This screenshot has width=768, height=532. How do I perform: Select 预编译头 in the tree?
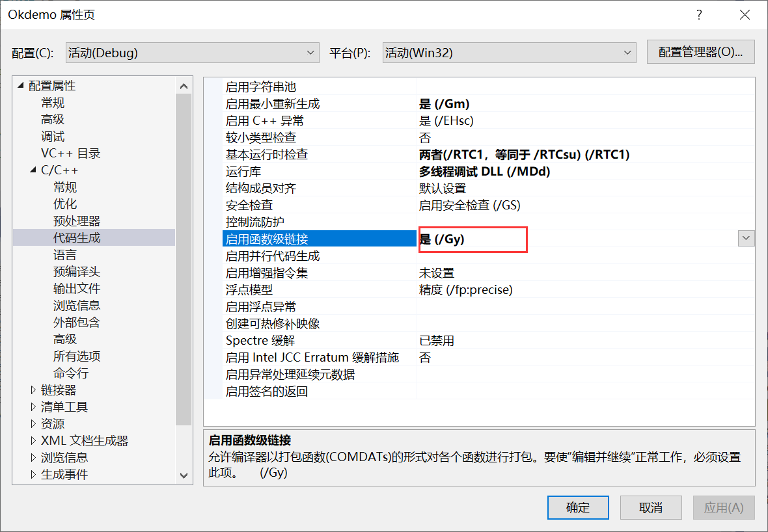[x=76, y=271]
